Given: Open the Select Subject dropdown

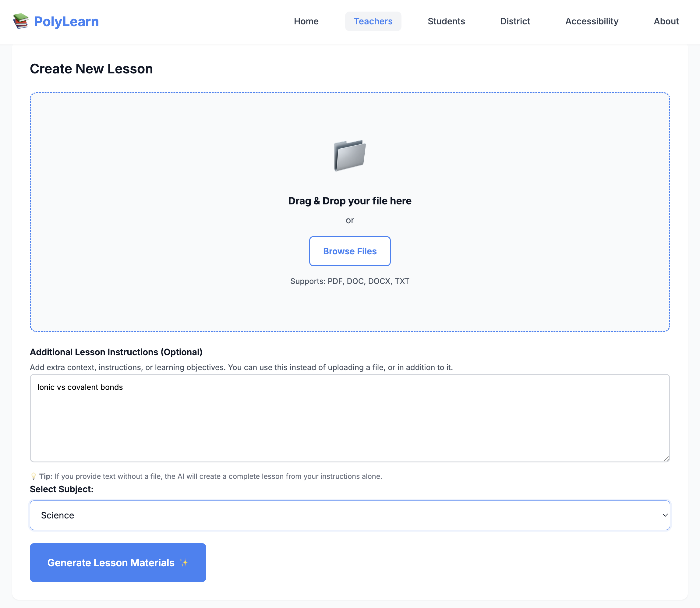Looking at the screenshot, I should point(349,515).
